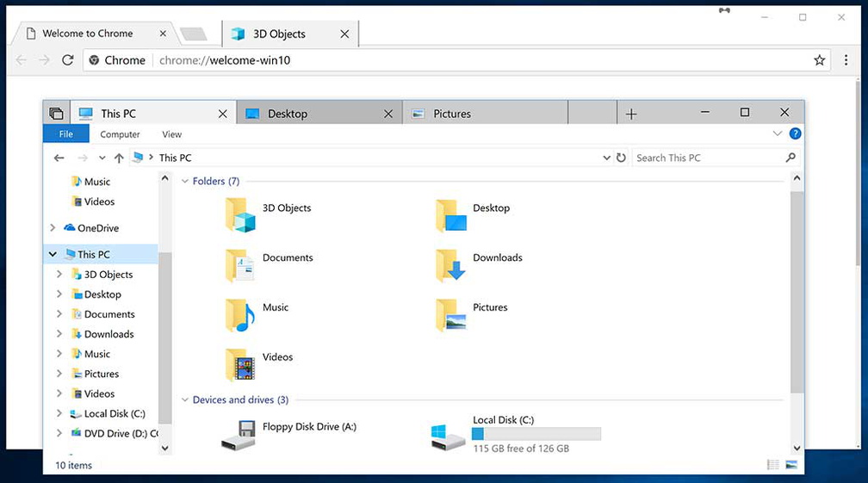Expand OneDrive in the navigation tree
868x483 pixels.
[x=53, y=227]
